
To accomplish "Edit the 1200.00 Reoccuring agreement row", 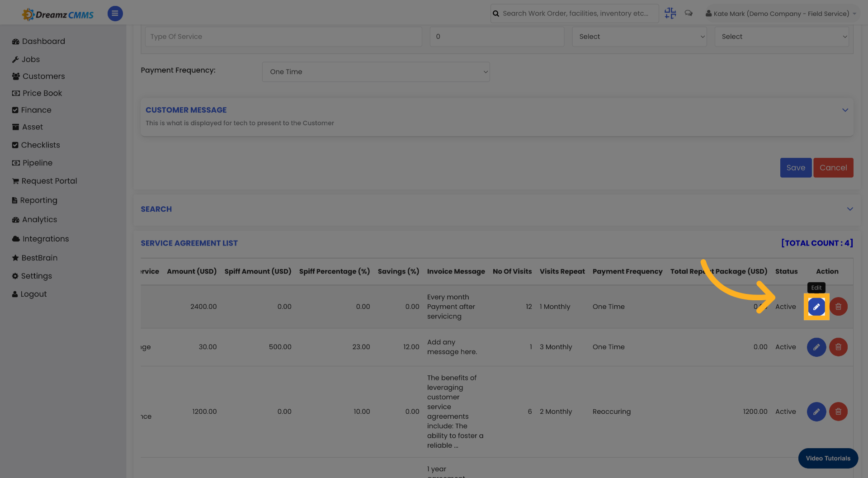I will pyautogui.click(x=816, y=412).
